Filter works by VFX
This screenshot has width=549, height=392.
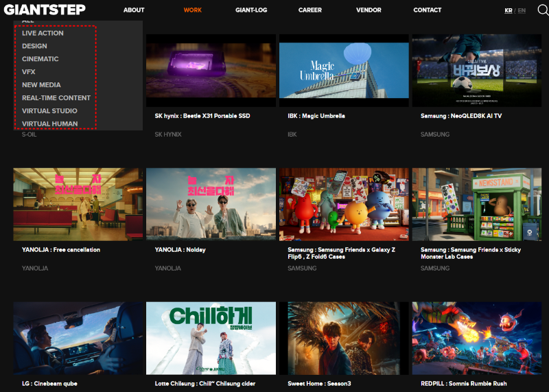click(x=28, y=72)
